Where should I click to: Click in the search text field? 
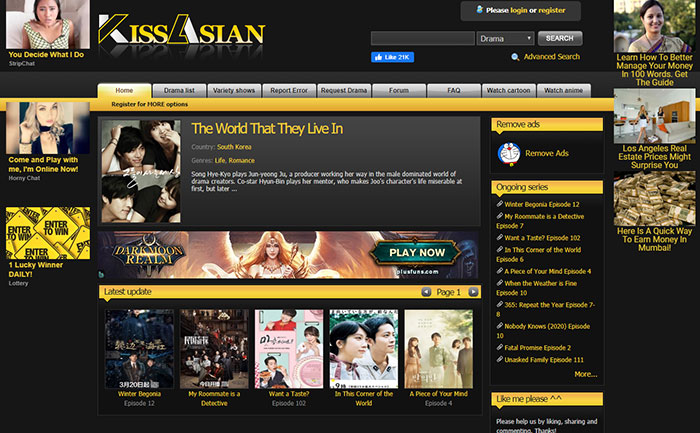pos(422,39)
